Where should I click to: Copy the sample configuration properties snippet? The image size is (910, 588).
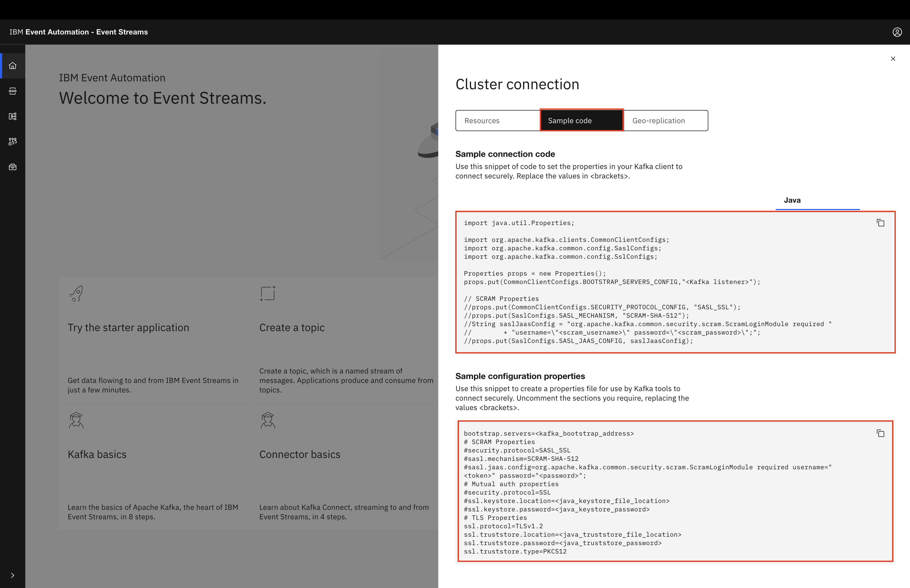(x=880, y=433)
